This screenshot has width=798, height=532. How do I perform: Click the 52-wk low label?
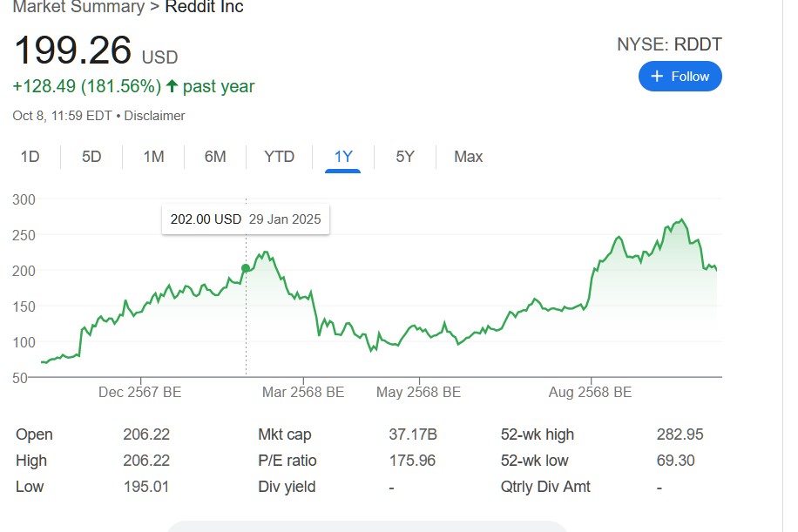click(534, 461)
